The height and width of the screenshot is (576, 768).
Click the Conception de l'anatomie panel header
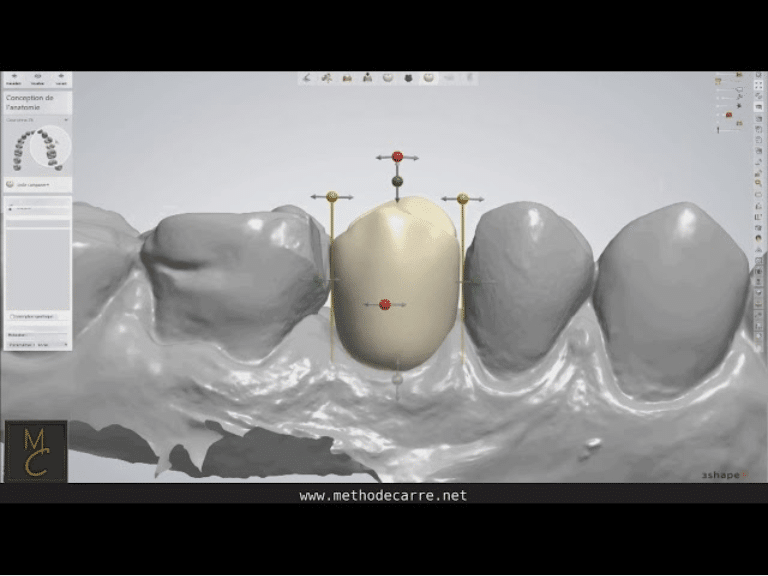click(x=37, y=102)
